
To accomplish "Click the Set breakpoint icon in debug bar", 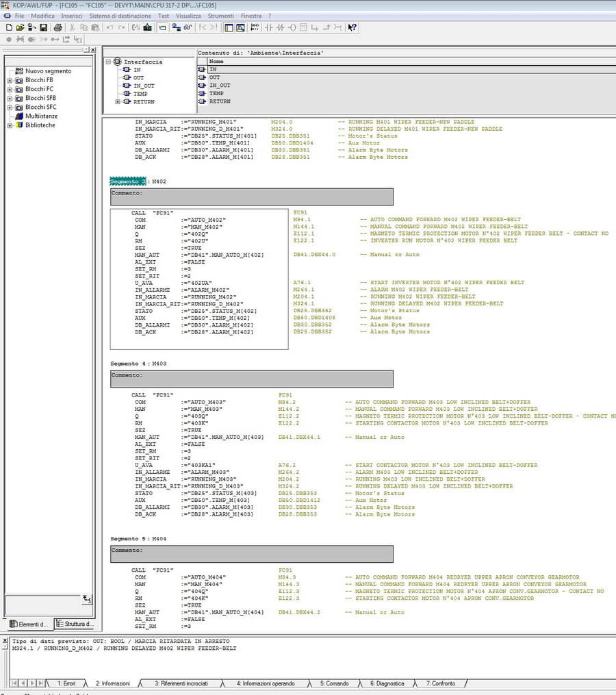I will 9,40.
